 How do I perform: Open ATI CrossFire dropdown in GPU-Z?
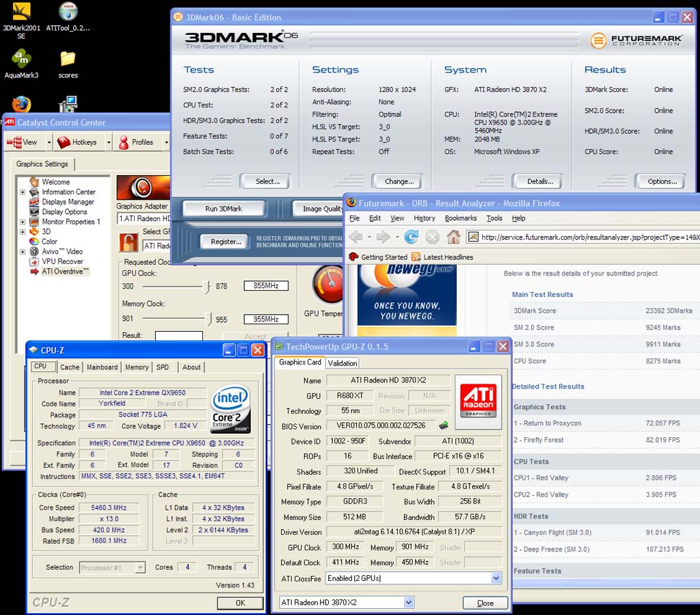496,578
